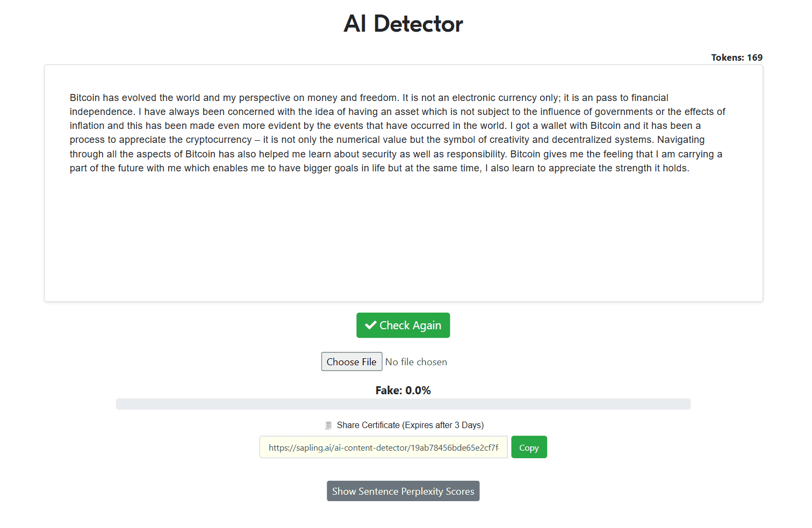Viewport: 812px width, 528px height.
Task: Click the AI Detector heading
Action: 403,24
